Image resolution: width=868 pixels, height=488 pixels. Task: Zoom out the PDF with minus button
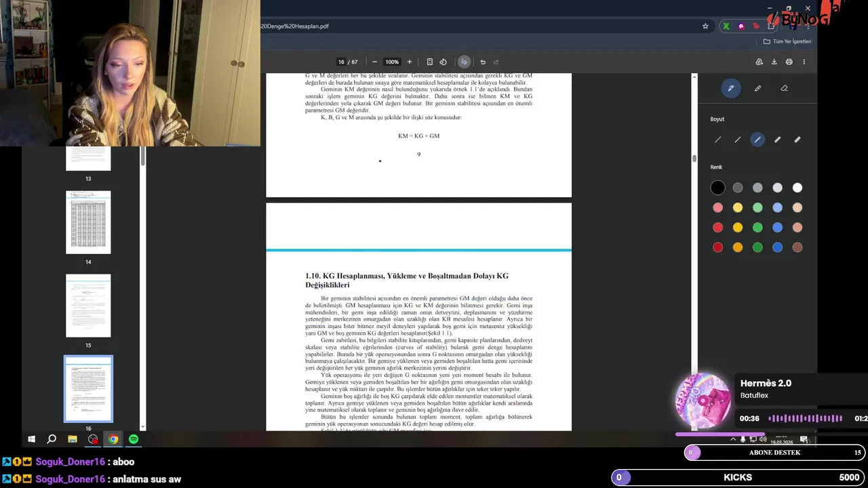point(374,62)
